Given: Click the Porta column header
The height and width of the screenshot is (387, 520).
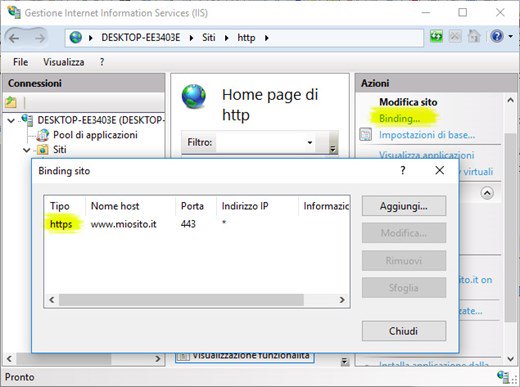Looking at the screenshot, I should pos(196,206).
